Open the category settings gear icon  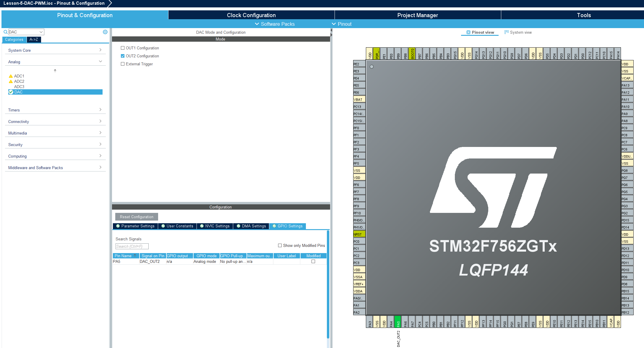tap(105, 32)
